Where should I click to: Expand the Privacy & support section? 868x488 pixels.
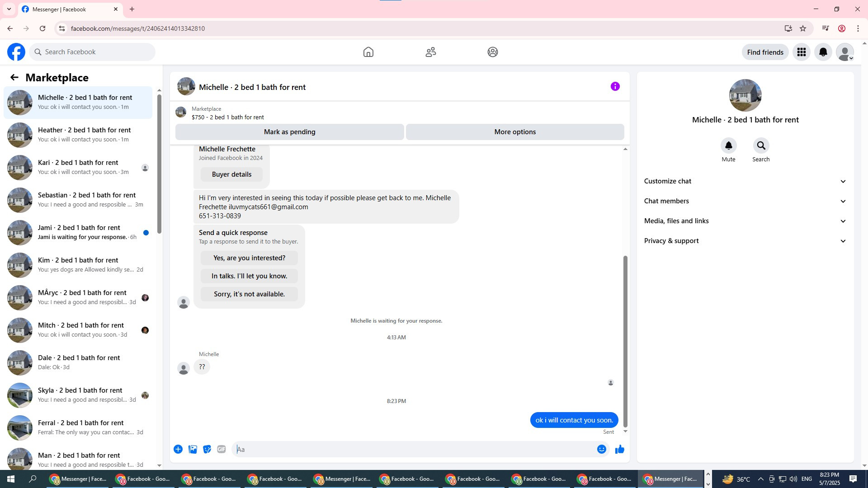[745, 241]
